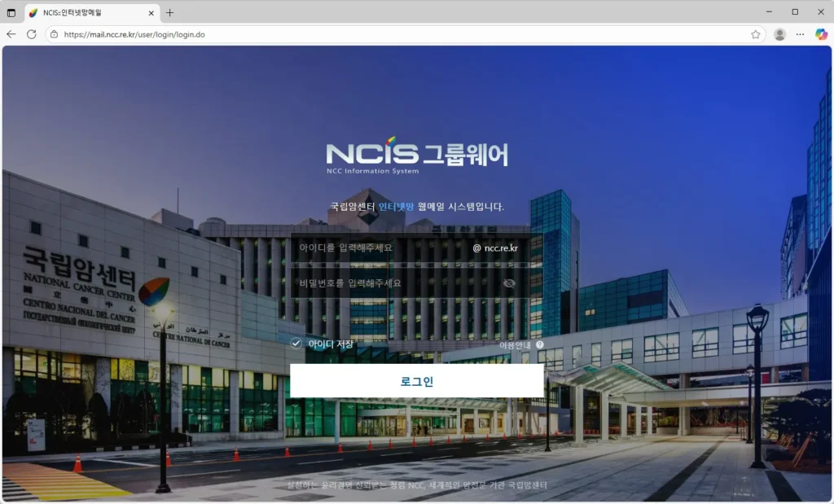Screen dimensions: 834x504
Task: Open the Copilot icon in the browser toolbar
Action: click(821, 34)
